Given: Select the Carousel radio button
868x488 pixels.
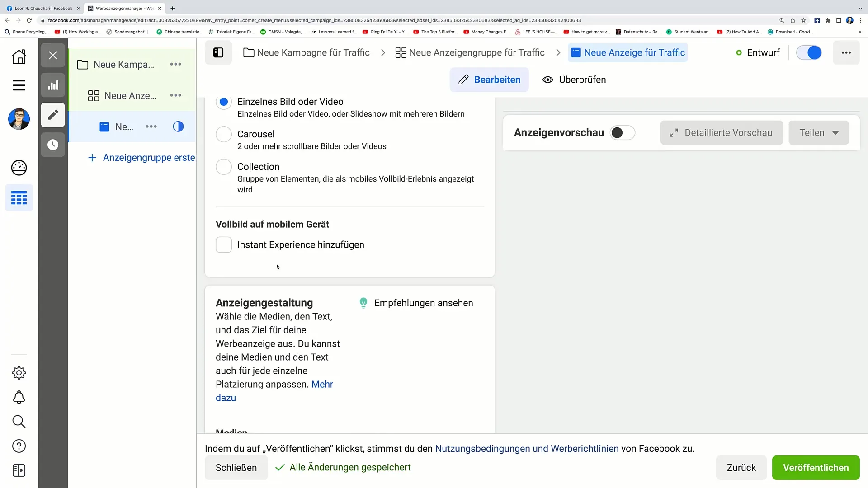Looking at the screenshot, I should (x=223, y=134).
